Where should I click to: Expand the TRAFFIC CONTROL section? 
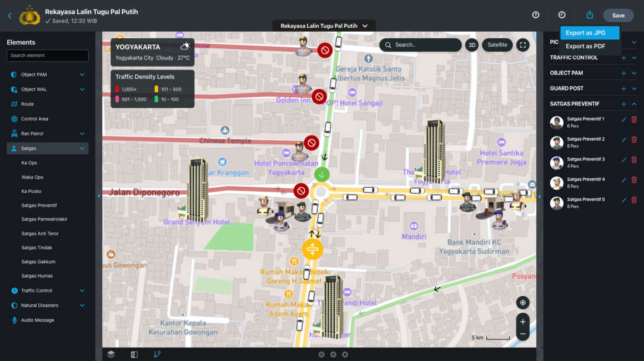633,57
